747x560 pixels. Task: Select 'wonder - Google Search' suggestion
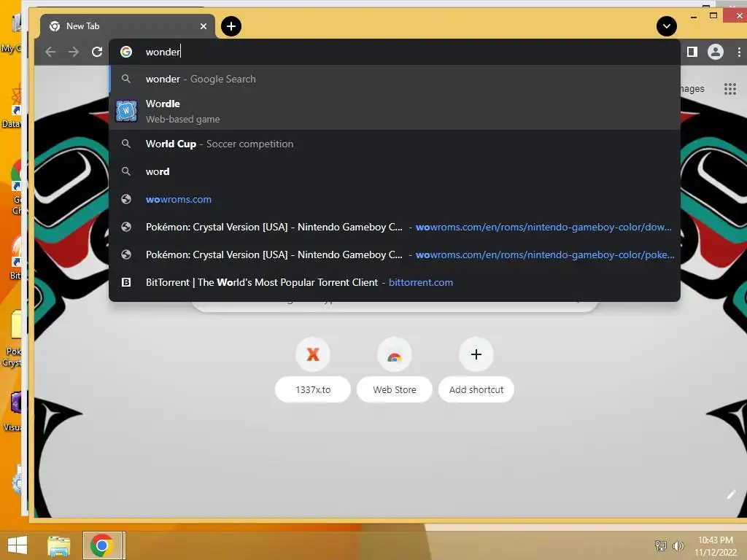(x=395, y=79)
